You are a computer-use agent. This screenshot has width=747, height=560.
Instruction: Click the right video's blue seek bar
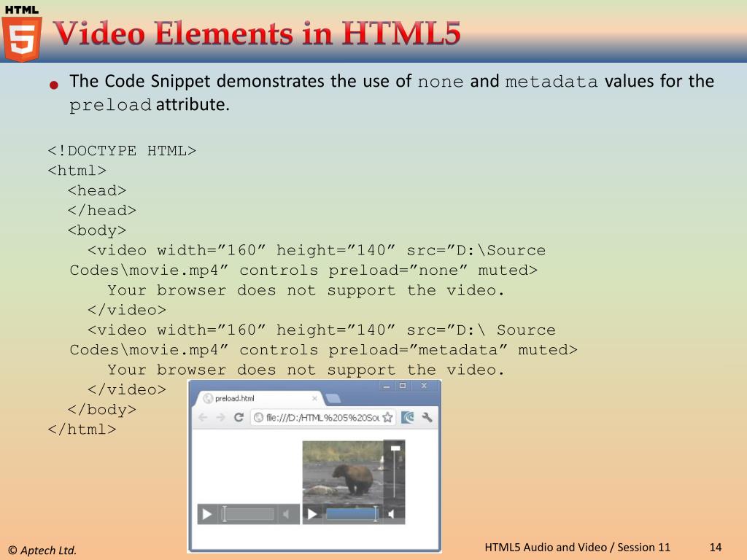point(352,514)
